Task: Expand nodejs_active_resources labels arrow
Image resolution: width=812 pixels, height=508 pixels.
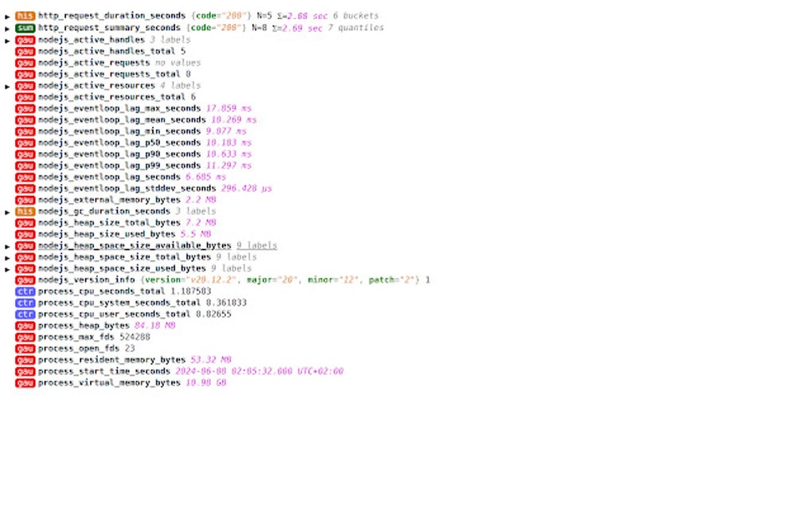Action: [7, 87]
